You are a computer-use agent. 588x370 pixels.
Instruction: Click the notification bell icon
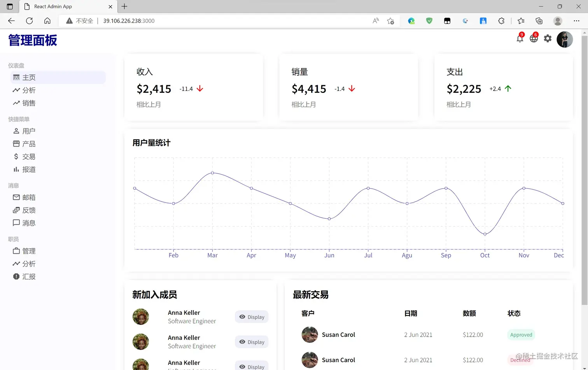coord(520,38)
